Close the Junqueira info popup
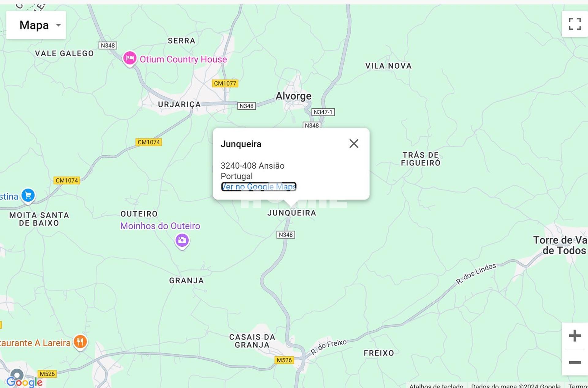588x388 pixels. coord(354,143)
